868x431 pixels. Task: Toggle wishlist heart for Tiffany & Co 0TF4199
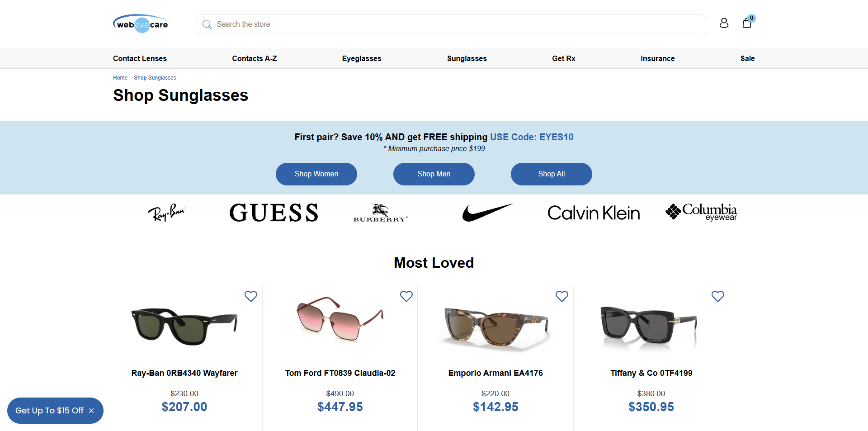click(717, 296)
